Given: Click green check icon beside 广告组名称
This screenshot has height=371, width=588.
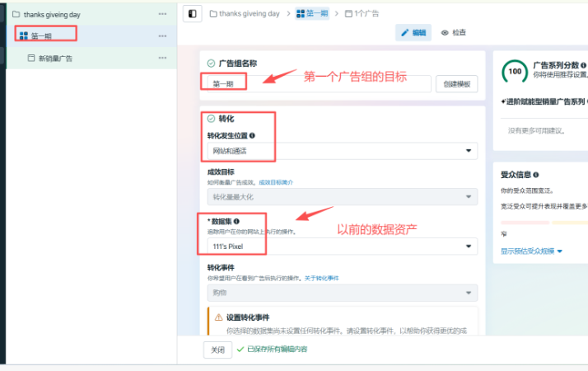Looking at the screenshot, I should tap(211, 63).
